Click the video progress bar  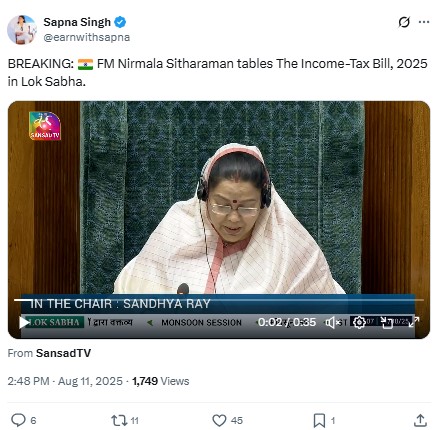tap(219, 300)
